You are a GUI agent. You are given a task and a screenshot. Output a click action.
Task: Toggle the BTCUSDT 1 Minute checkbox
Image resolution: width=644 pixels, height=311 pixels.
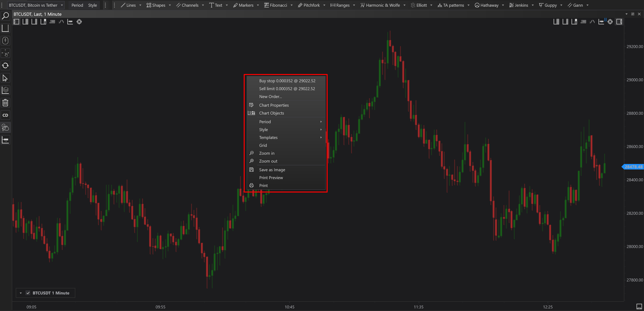28,293
